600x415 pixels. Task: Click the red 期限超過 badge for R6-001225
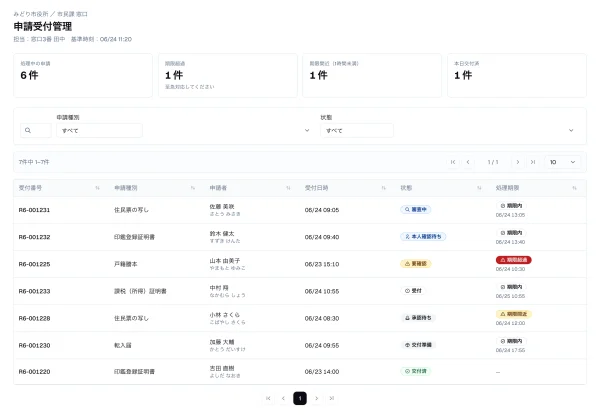pos(514,260)
